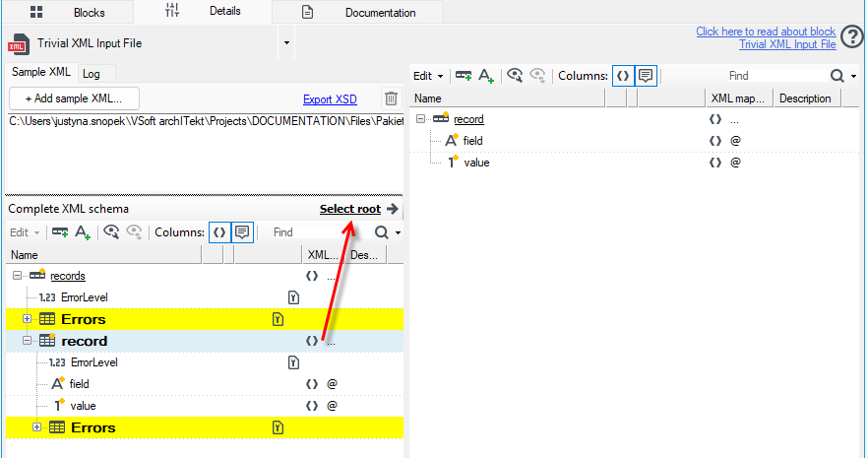
Task: Open the Edit menu in right panel
Action: pos(428,76)
